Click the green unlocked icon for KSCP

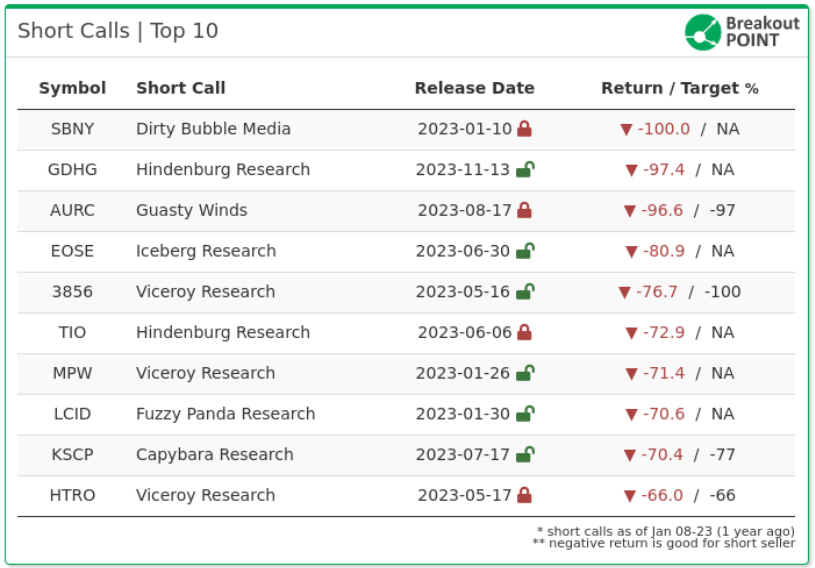pyautogui.click(x=525, y=454)
